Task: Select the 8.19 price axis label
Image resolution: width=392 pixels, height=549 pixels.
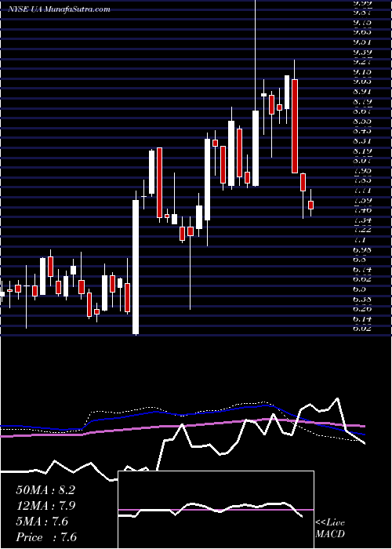Action: (362, 151)
